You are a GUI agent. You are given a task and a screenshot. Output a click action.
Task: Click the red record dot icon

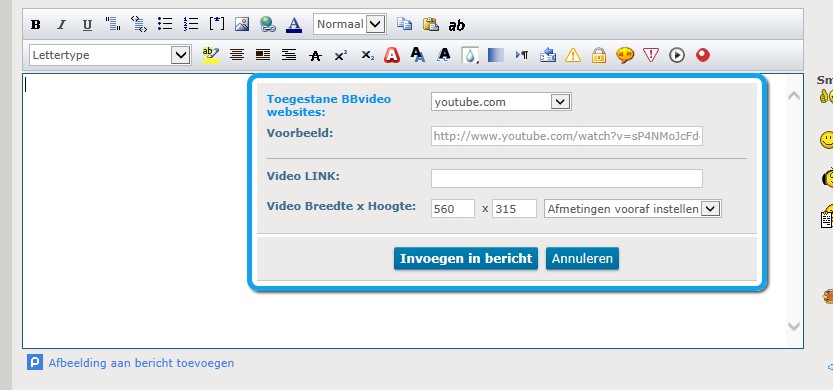(703, 55)
